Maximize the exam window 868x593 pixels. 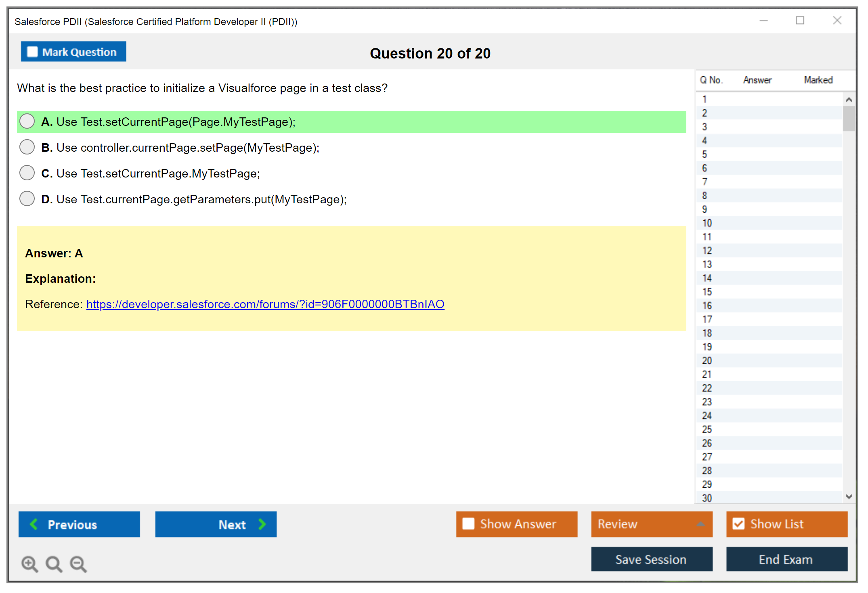point(800,21)
